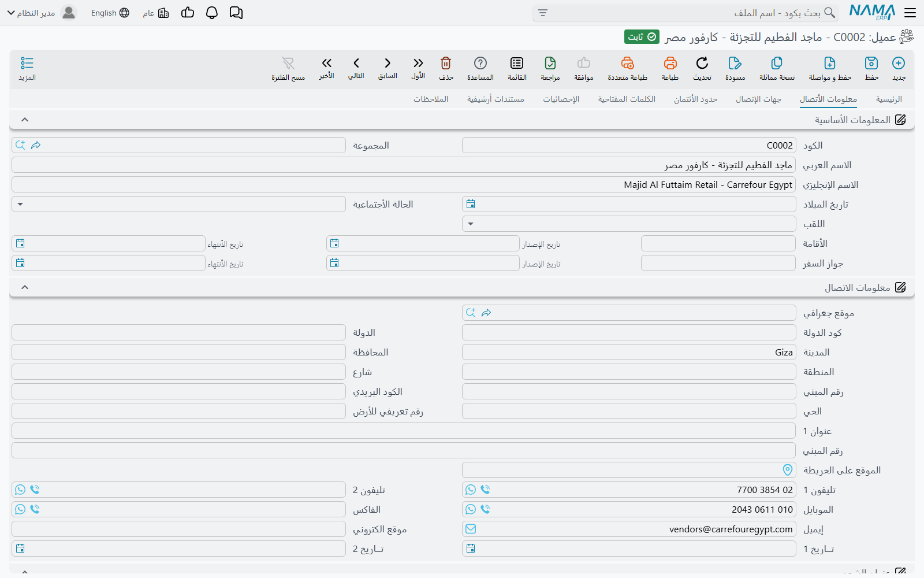Click WhatsApp icon for تليفون 1

pos(471,490)
